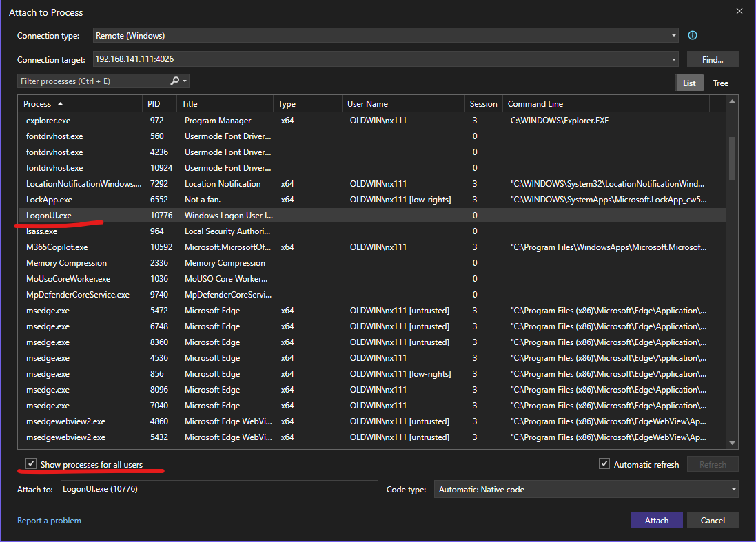Open the Connection target dropdown list
Image resolution: width=756 pixels, height=542 pixels.
click(x=673, y=60)
